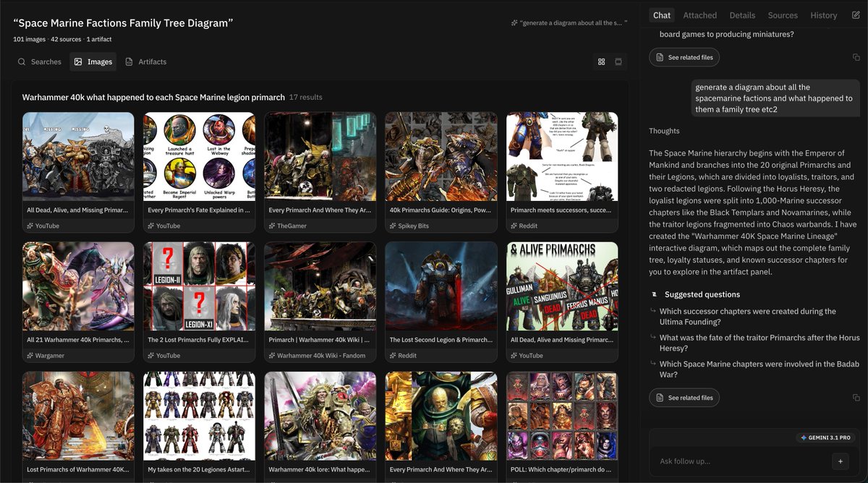
Task: Click the TheGamer source label
Action: click(289, 226)
